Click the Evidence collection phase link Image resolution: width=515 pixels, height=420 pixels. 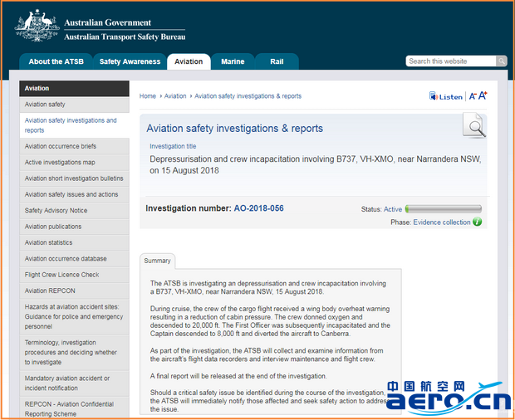coord(442,222)
